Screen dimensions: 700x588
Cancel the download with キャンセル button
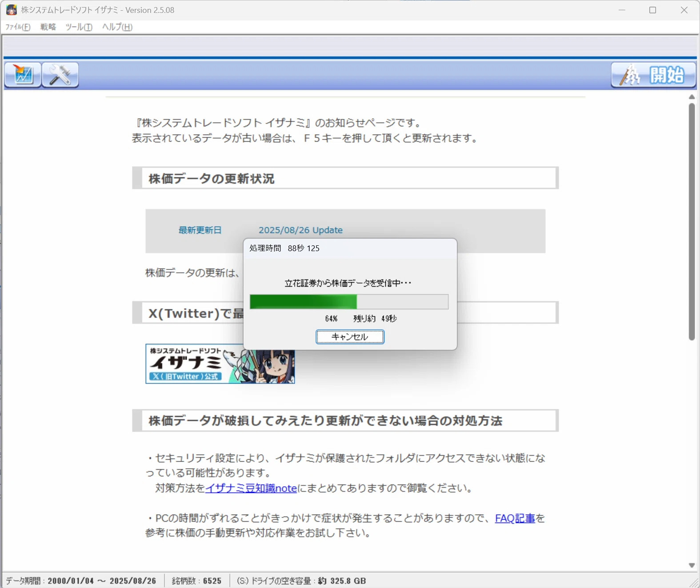pos(350,337)
